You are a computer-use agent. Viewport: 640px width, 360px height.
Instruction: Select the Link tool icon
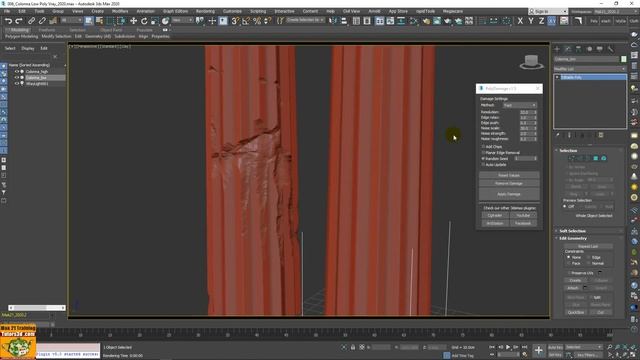pyautogui.click(x=31, y=21)
